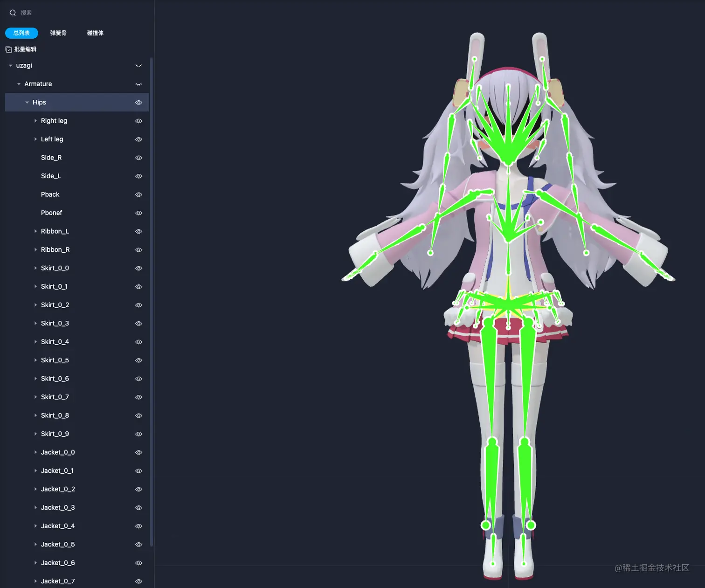Viewport: 705px width, 588px height.
Task: Expand the Skirt_0_1 node
Action: point(35,287)
